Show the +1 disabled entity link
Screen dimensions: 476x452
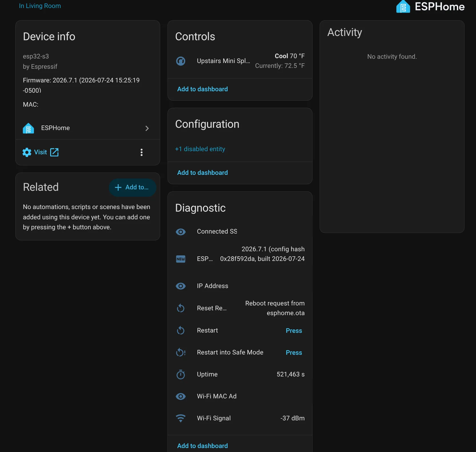pos(200,149)
